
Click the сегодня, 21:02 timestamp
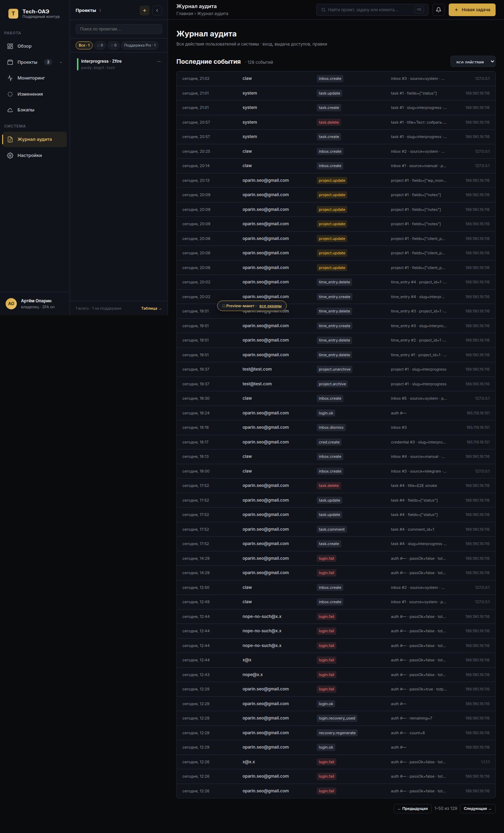click(196, 78)
